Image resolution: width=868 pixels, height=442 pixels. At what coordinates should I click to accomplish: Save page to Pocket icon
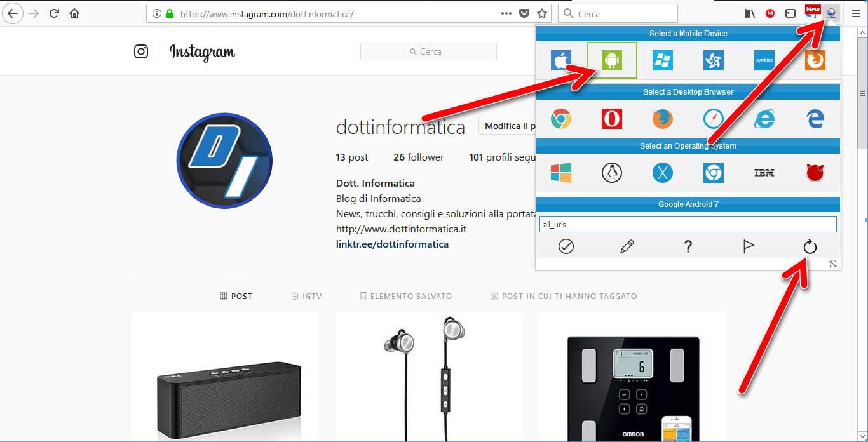(x=524, y=13)
